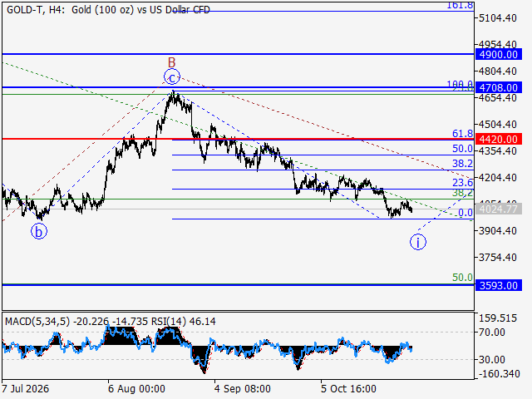Select the 23.6 Fibonacci level label
The image size is (532, 399).
pos(462,183)
